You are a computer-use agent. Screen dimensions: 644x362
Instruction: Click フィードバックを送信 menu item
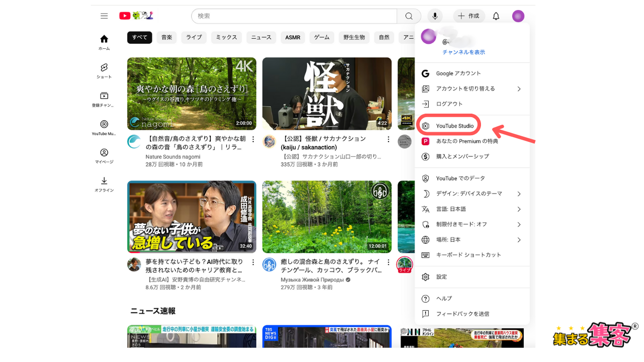(472, 314)
